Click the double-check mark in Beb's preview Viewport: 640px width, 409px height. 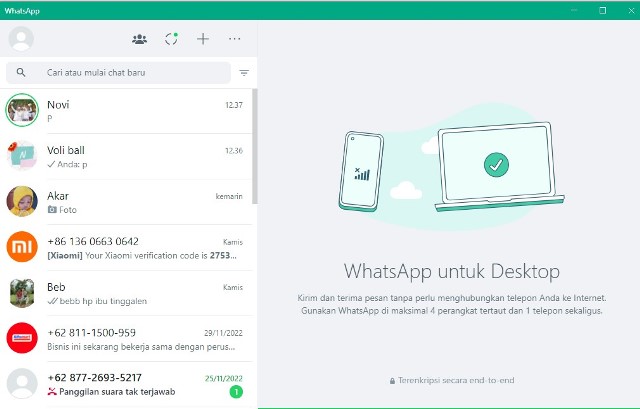tap(52, 301)
